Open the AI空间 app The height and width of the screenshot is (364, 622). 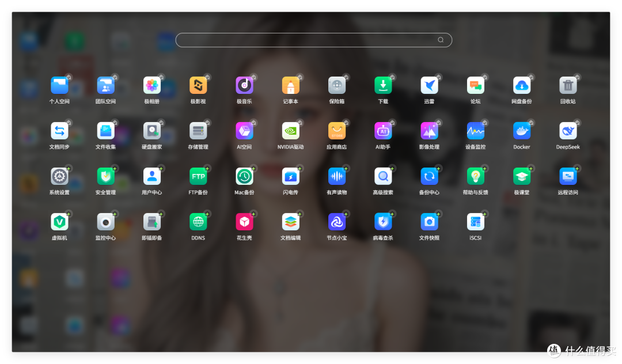click(244, 131)
